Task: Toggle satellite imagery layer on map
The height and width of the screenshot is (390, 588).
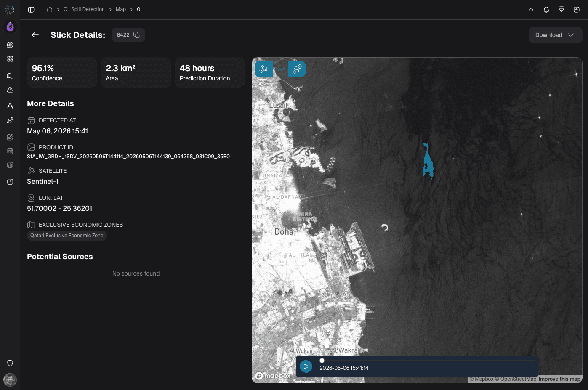Action: [x=264, y=69]
